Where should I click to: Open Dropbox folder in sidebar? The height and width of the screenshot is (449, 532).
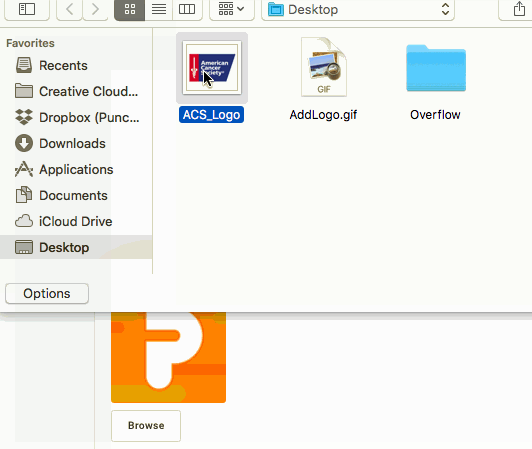coord(77,117)
